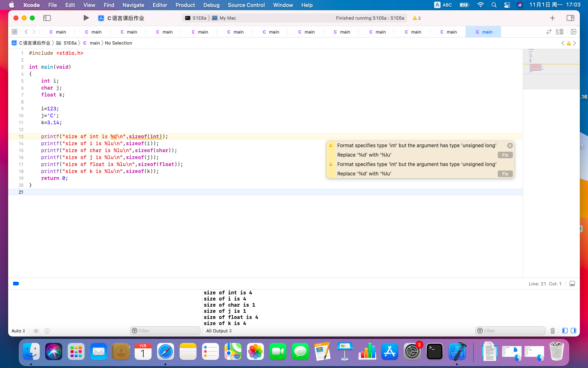Viewport: 588px width, 368px height.
Task: Run the project with the Play button
Action: 86,18
